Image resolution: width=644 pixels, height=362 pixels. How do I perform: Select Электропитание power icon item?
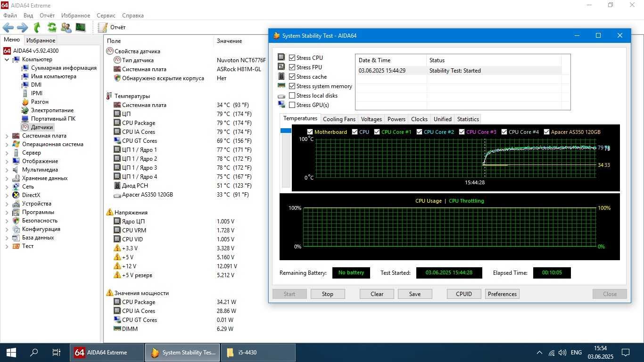click(25, 110)
